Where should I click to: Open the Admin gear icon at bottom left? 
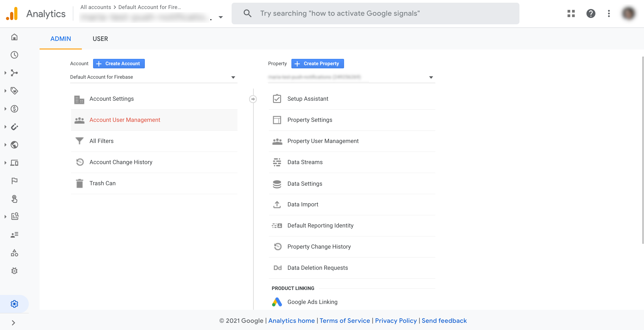click(14, 304)
